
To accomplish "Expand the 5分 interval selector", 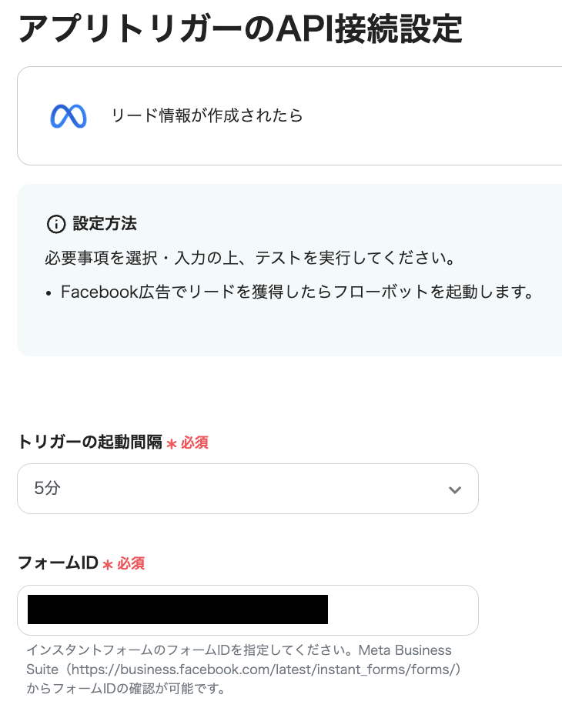I will (248, 488).
